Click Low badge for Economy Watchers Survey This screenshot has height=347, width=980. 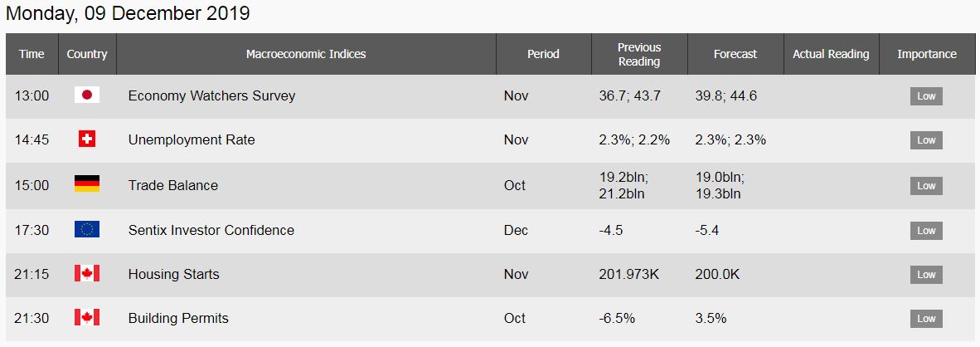pos(926,96)
